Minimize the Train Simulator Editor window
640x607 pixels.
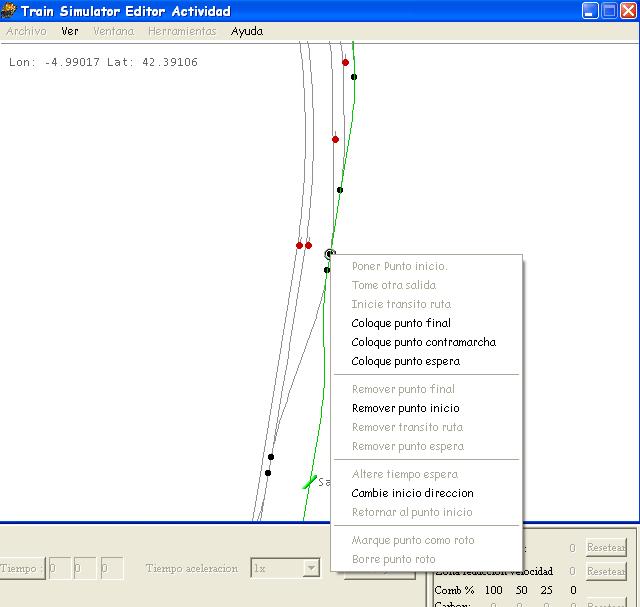click(x=591, y=11)
